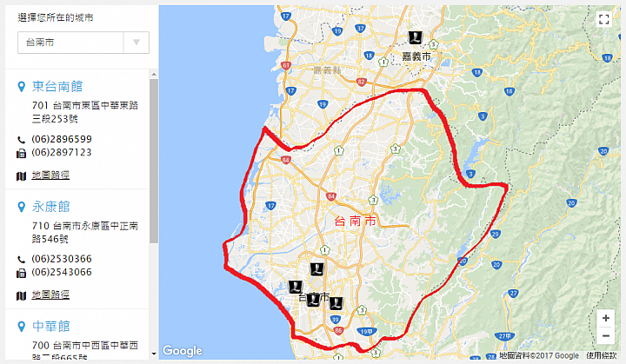Click fax number (06)2897123

[62, 152]
